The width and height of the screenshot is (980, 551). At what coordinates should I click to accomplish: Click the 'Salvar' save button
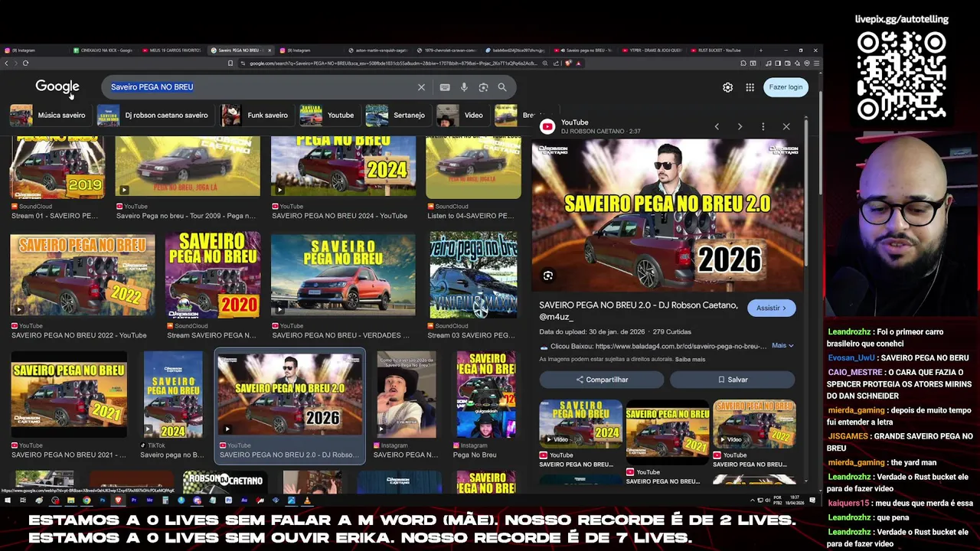[733, 380]
